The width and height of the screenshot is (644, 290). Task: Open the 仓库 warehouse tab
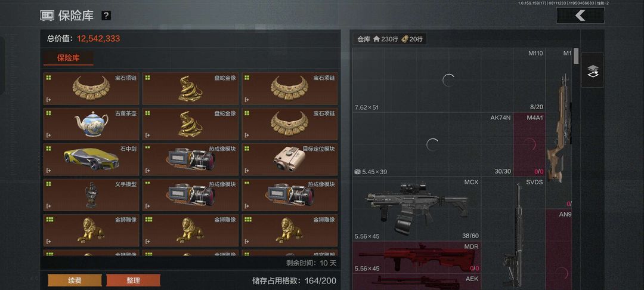[364, 39]
